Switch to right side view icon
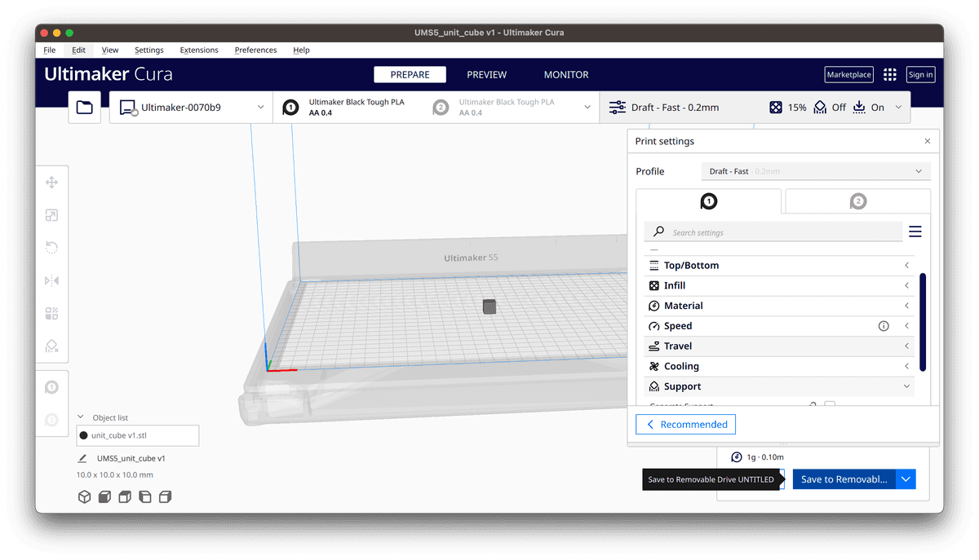Screen dimensions: 979x560 [x=165, y=496]
